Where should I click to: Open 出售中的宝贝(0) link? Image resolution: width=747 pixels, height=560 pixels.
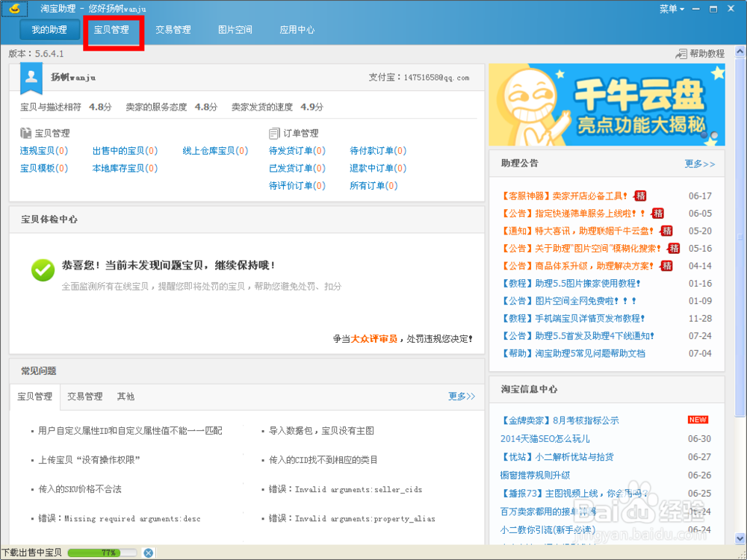pos(125,151)
